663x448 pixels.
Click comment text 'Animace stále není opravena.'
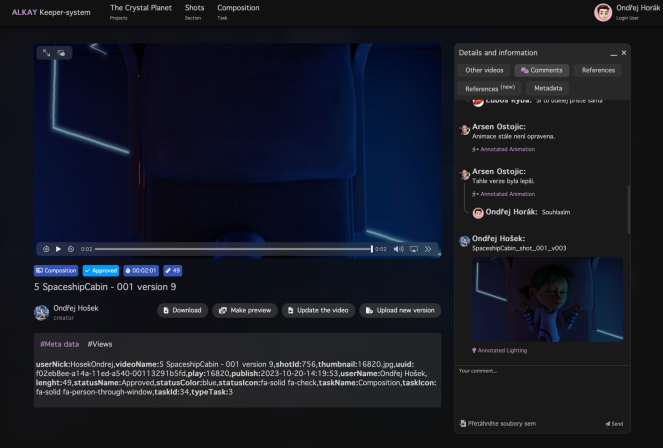pyautogui.click(x=513, y=137)
